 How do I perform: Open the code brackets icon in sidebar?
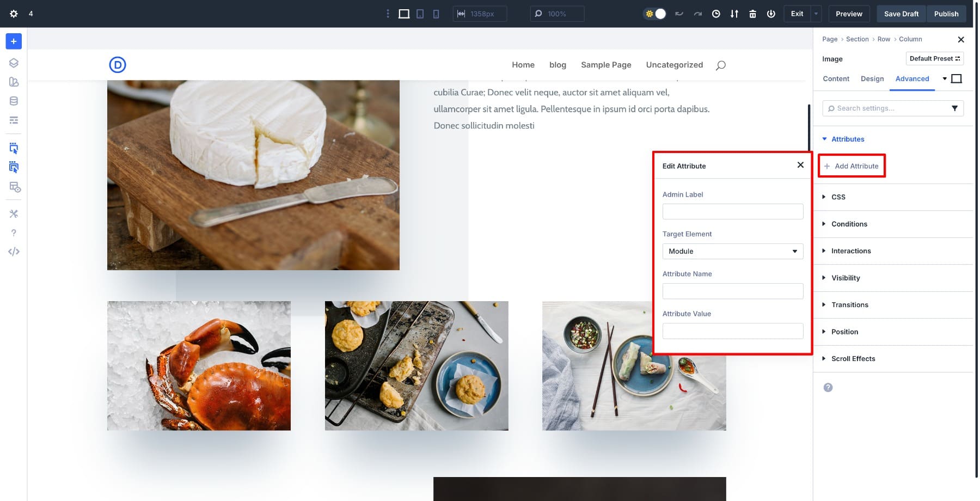click(x=14, y=252)
